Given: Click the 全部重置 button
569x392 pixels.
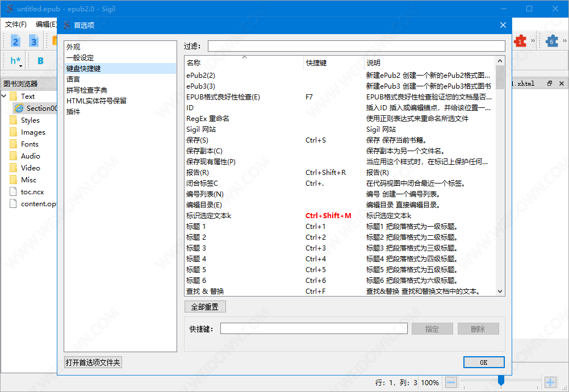Looking at the screenshot, I should [x=205, y=307].
